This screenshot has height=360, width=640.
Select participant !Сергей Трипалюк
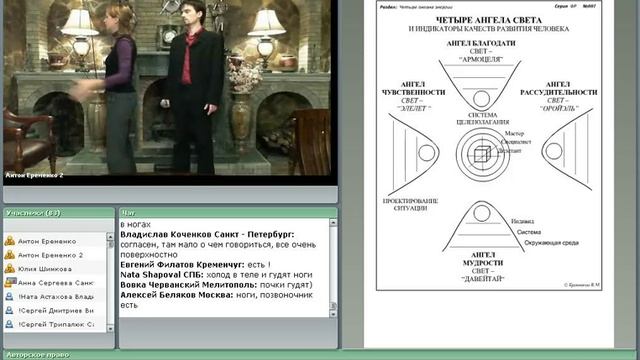click(55, 324)
